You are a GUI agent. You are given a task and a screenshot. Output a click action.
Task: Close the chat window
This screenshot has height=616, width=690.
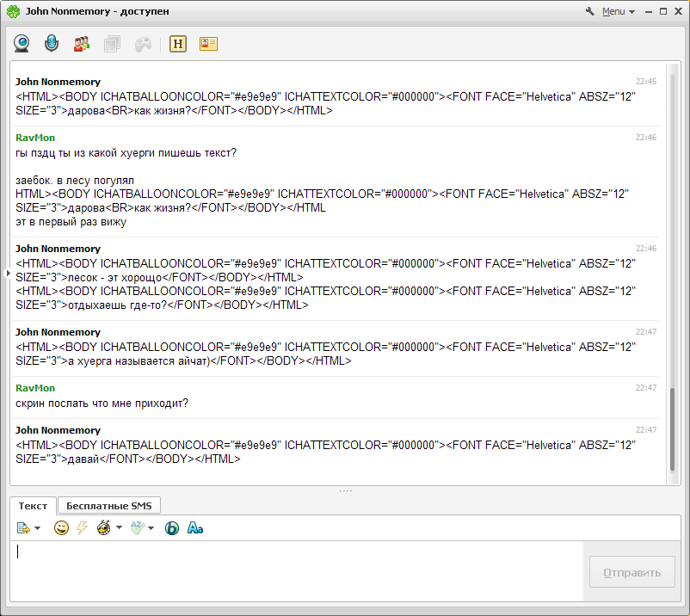[x=678, y=11]
